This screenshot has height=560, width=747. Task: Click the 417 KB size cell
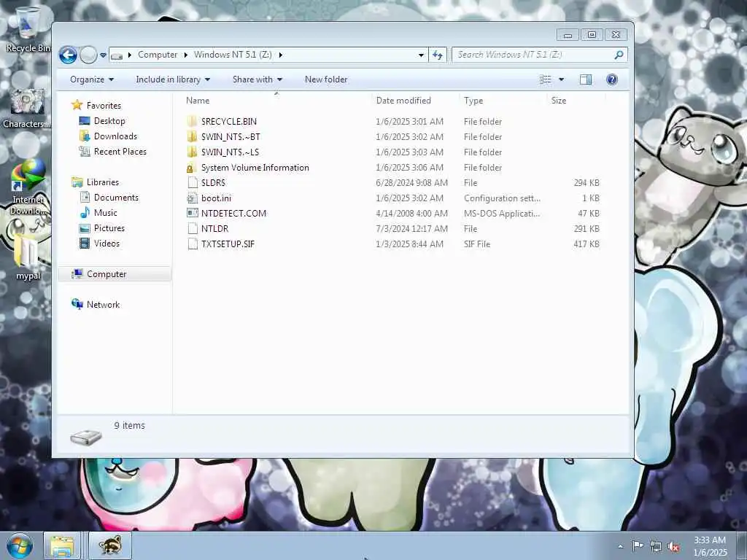pyautogui.click(x=586, y=244)
